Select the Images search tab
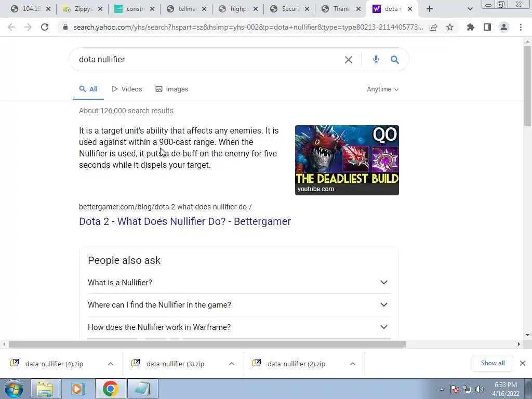This screenshot has height=399, width=532. 171,89
